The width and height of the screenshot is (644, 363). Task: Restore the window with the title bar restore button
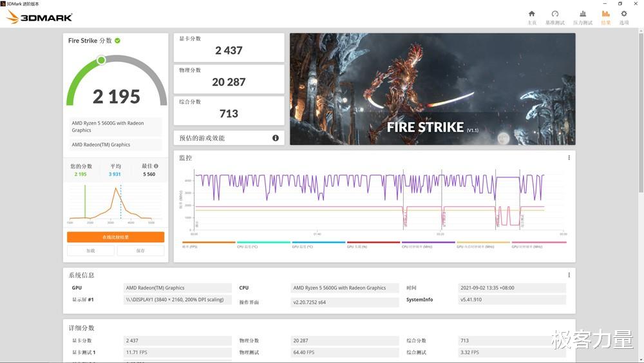point(620,3)
